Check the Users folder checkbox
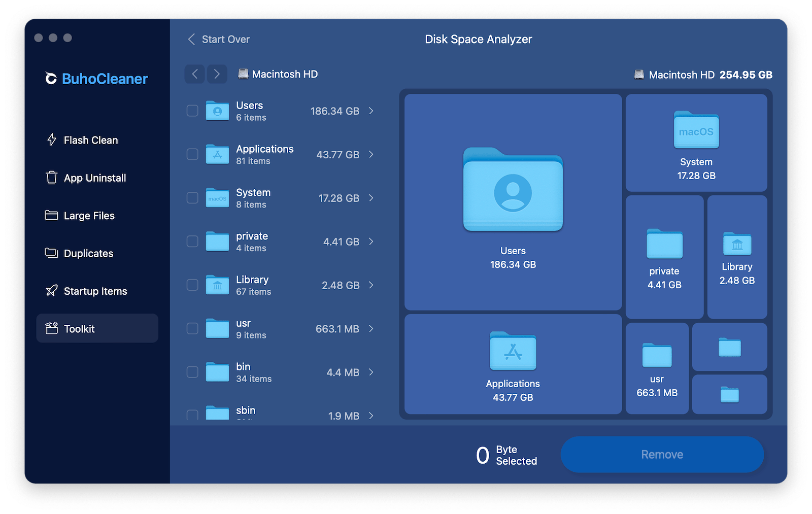 click(192, 111)
